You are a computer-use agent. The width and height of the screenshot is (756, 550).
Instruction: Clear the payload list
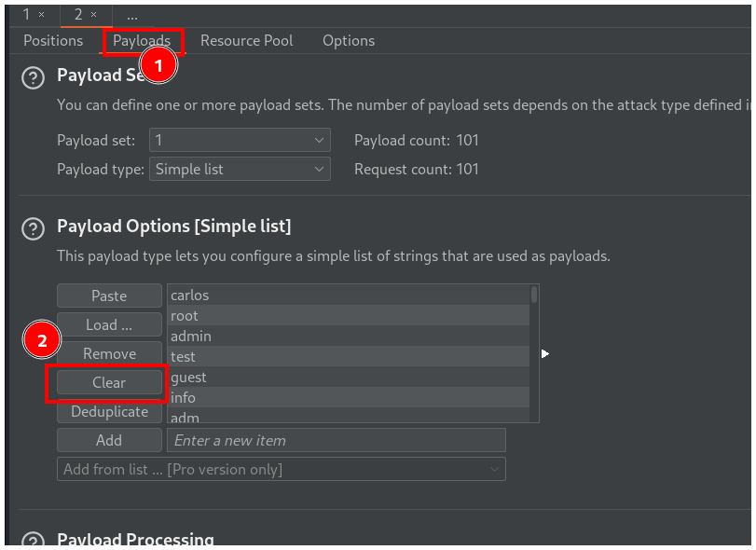pyautogui.click(x=109, y=383)
